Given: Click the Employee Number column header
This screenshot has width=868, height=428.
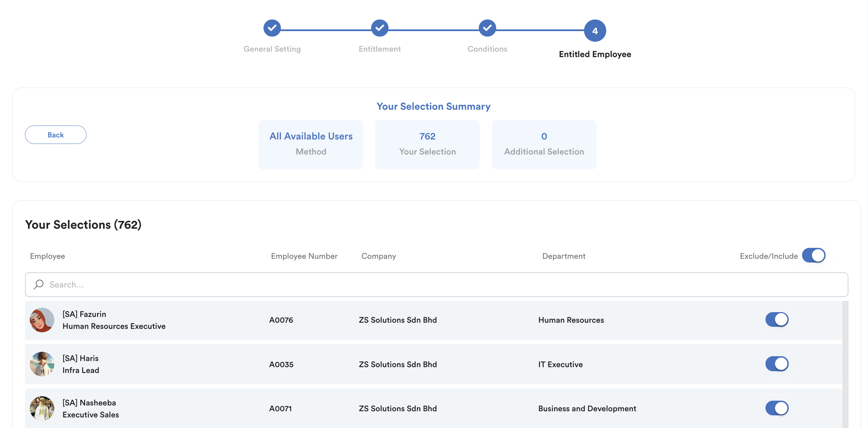Looking at the screenshot, I should (304, 256).
